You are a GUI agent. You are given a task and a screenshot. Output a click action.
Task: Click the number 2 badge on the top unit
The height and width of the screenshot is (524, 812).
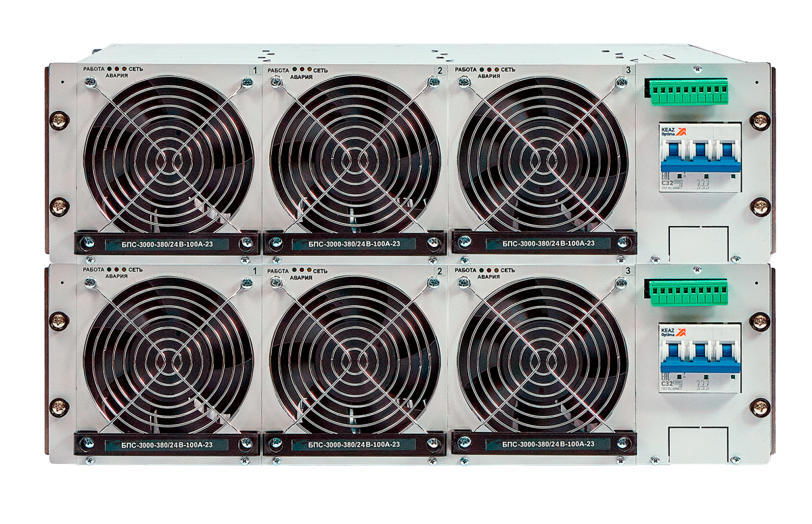point(440,70)
